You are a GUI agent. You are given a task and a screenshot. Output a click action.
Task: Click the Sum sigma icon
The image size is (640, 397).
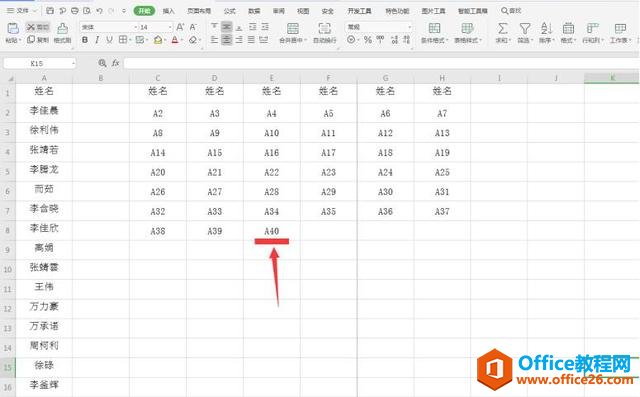502,28
